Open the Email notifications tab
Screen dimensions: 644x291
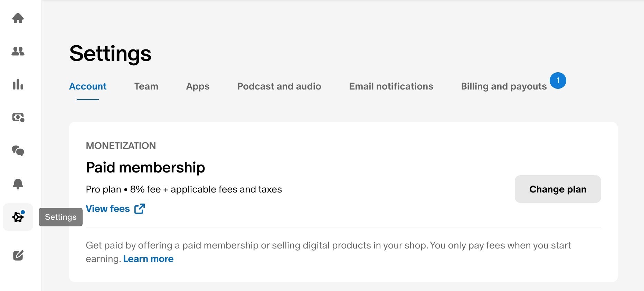click(x=391, y=86)
